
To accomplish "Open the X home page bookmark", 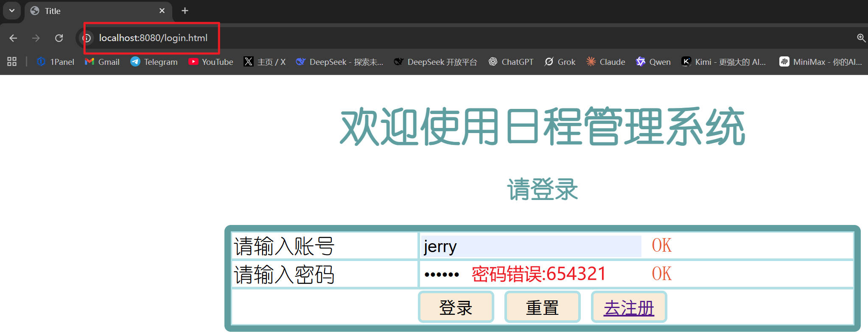I will [265, 62].
